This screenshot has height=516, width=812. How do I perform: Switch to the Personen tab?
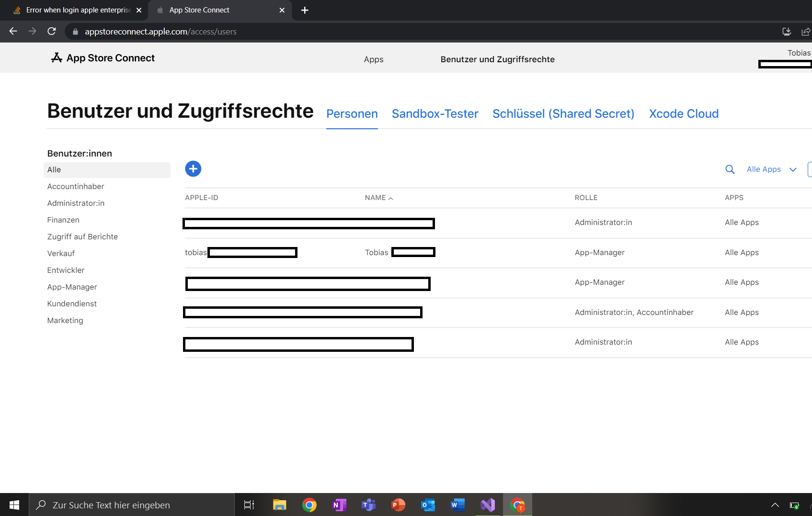[x=352, y=114]
